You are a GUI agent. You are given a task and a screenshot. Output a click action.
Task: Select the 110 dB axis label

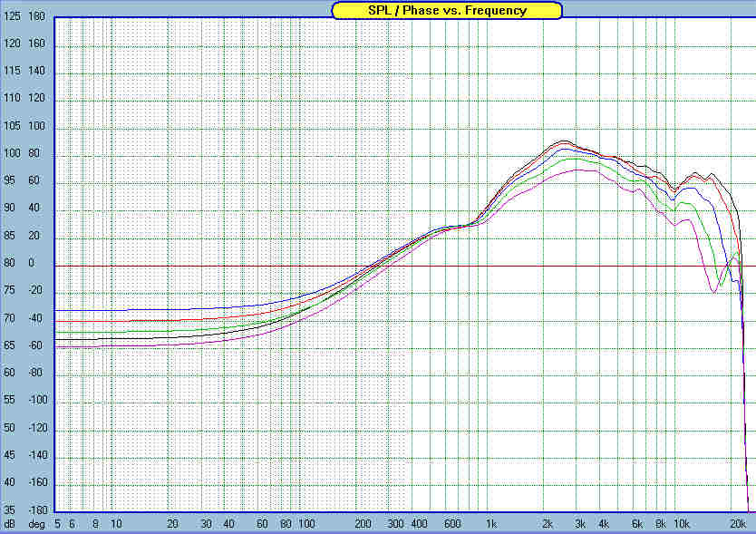click(12, 99)
